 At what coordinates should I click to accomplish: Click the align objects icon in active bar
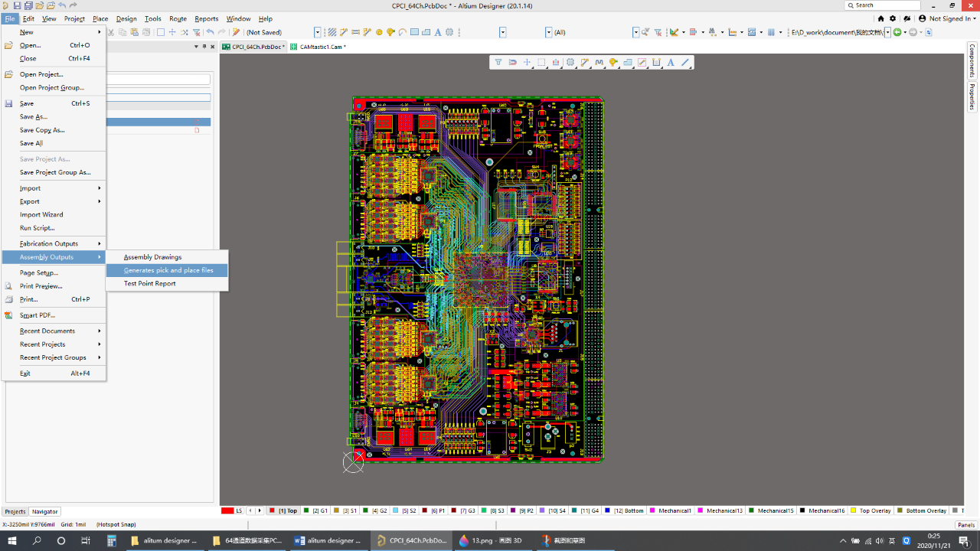(556, 63)
